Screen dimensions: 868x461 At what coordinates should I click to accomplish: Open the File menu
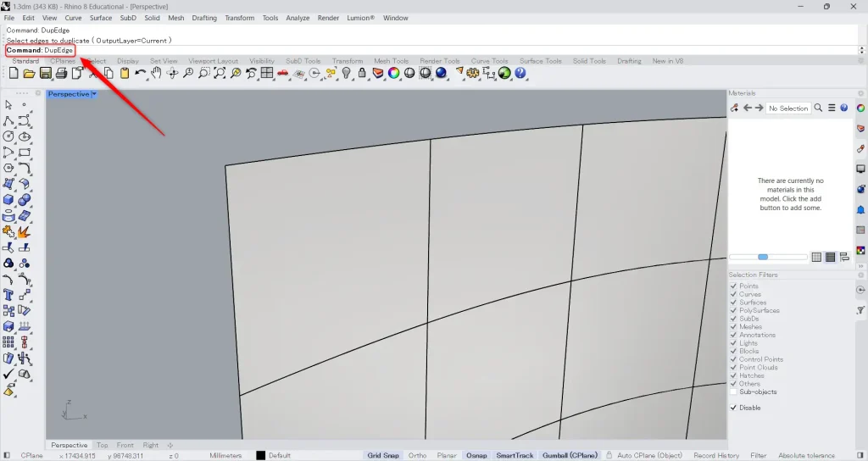(x=9, y=18)
